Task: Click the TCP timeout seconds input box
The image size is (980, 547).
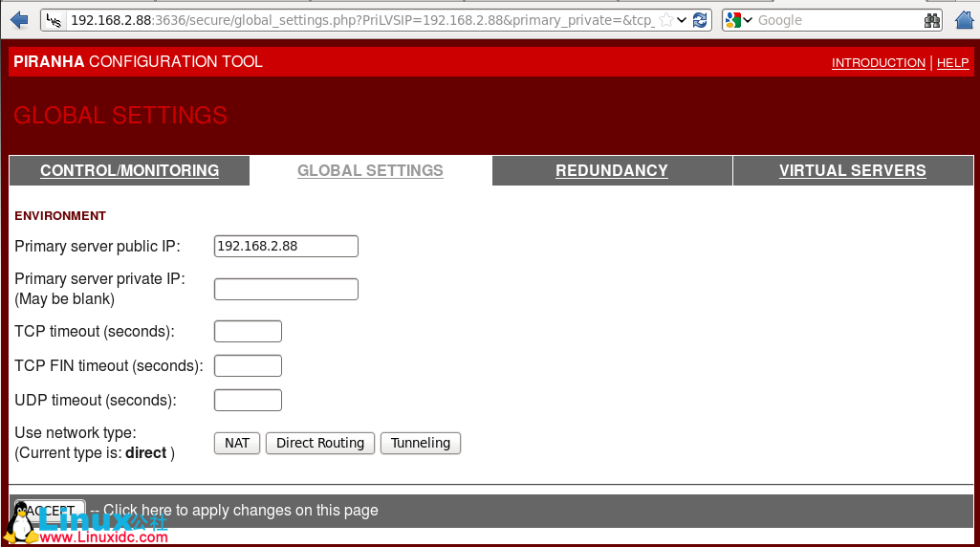Action: tap(248, 331)
